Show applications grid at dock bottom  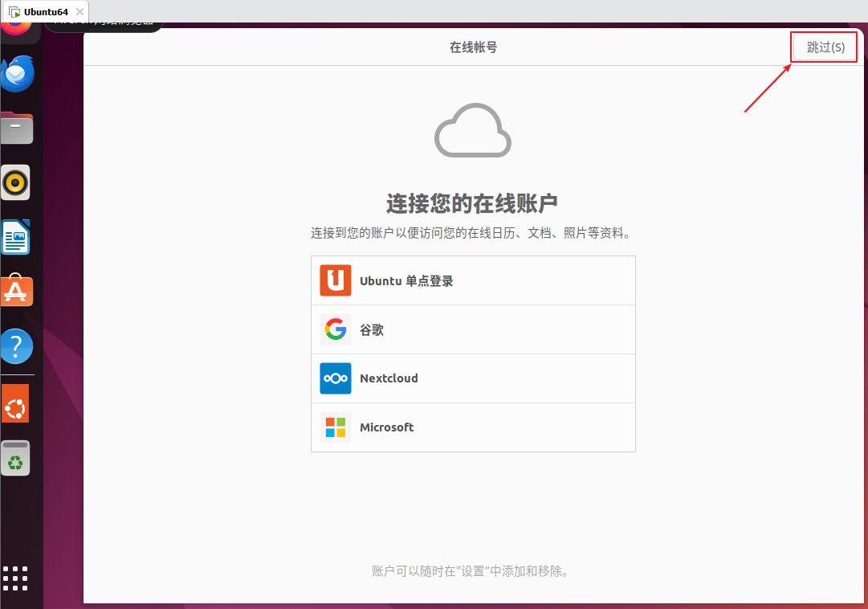[15, 578]
